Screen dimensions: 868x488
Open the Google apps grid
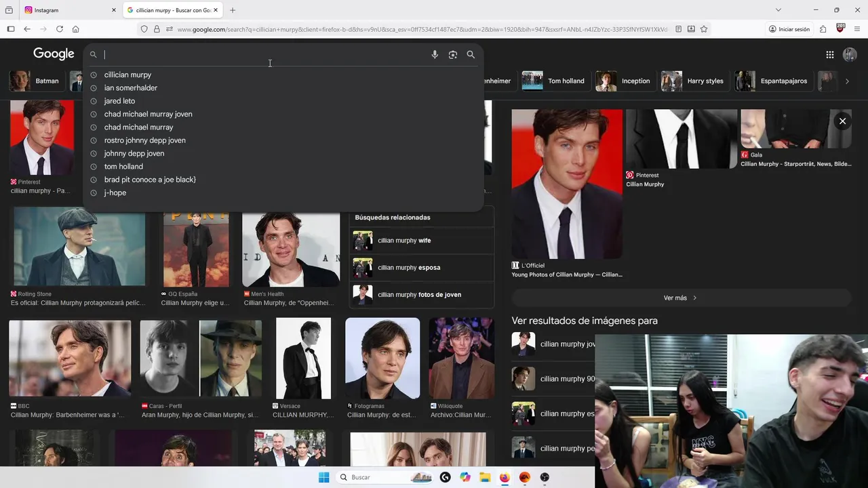pos(829,54)
